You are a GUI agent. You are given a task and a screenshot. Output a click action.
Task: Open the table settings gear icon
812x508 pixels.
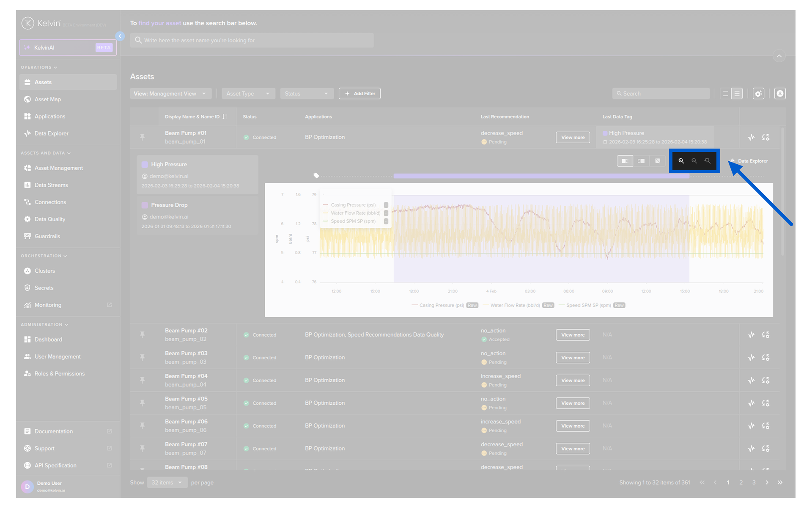[758, 94]
